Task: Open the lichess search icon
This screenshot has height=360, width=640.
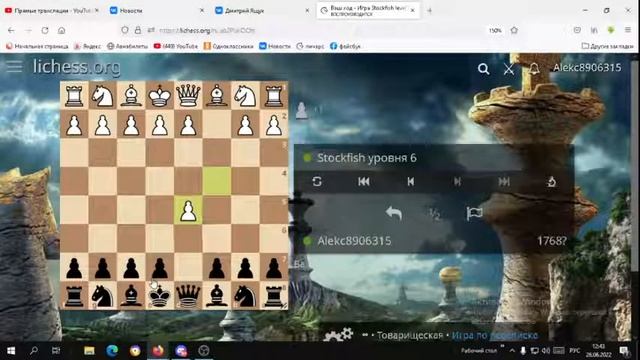Action: pyautogui.click(x=484, y=69)
